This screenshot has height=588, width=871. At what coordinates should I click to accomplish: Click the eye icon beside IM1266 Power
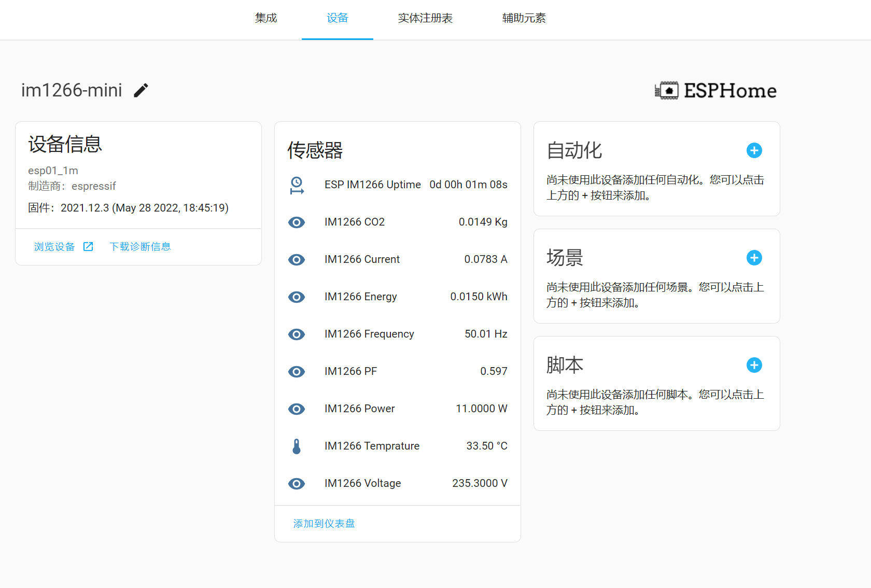click(x=297, y=409)
